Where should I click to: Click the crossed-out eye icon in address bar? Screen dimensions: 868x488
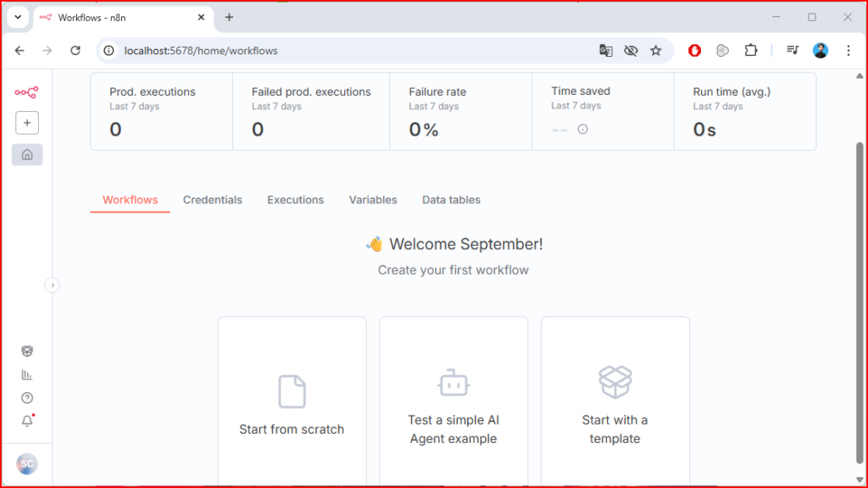(x=631, y=51)
